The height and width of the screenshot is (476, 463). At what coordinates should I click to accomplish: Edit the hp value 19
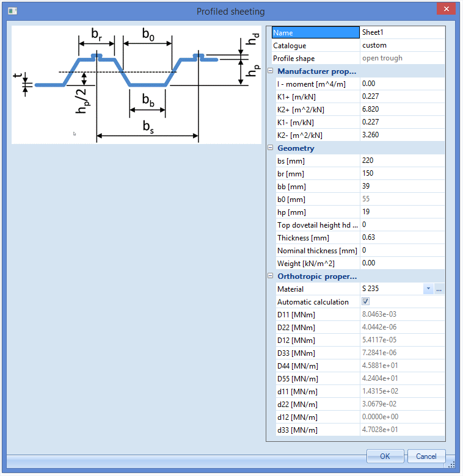(403, 212)
